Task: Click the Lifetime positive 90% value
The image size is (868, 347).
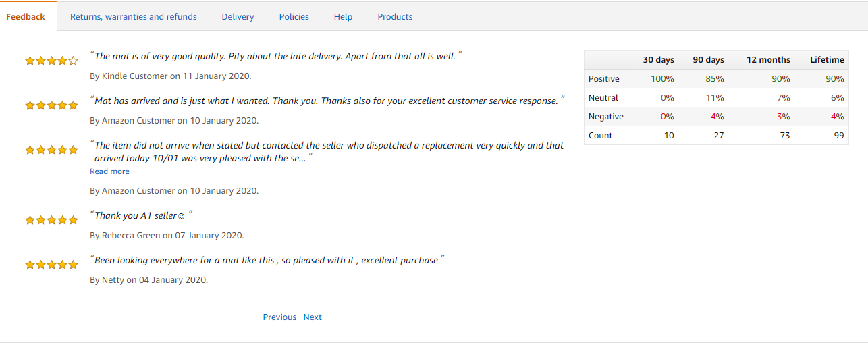Action: [836, 79]
